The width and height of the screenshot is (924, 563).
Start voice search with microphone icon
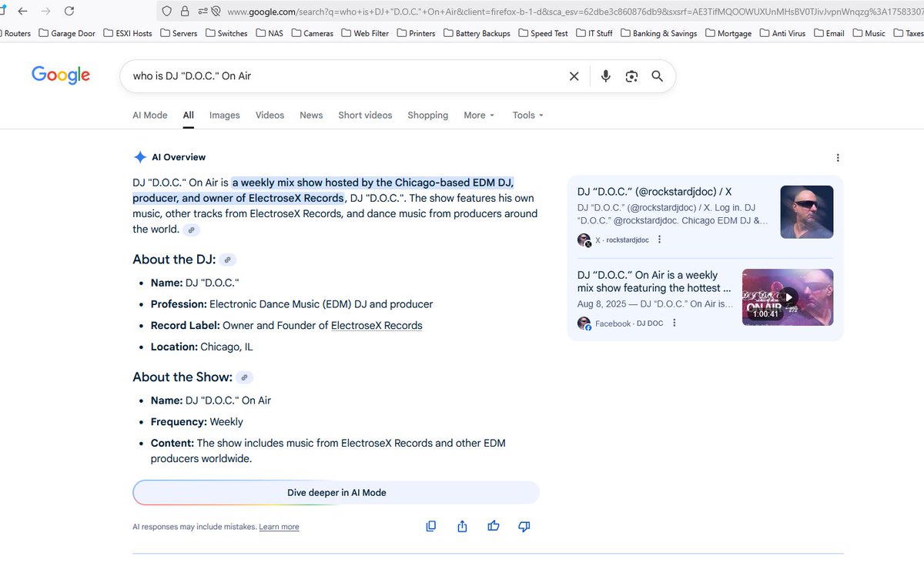pyautogui.click(x=606, y=75)
